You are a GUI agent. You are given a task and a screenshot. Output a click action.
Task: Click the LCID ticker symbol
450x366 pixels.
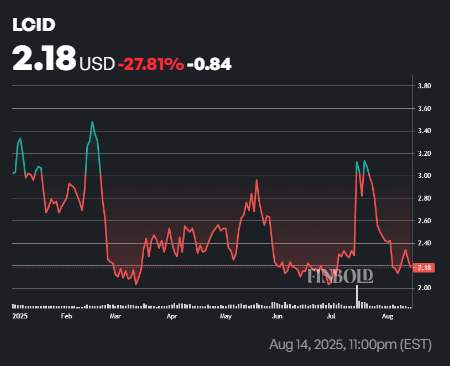tap(34, 25)
